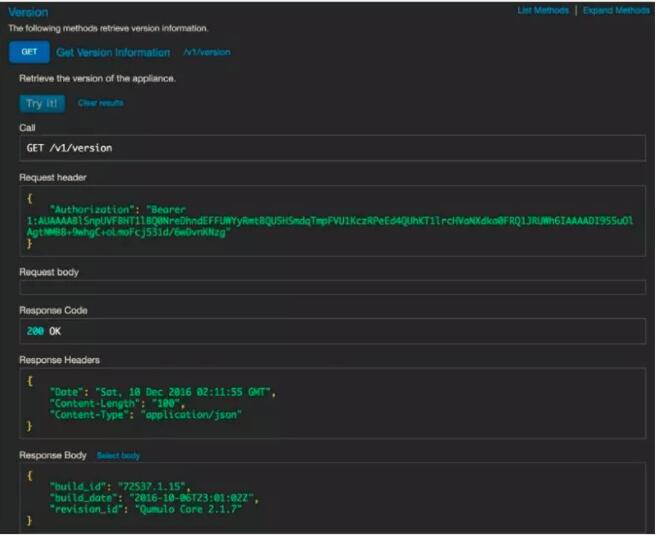Click the Version section heading
Screen dimensions: 655x535
tap(28, 12)
